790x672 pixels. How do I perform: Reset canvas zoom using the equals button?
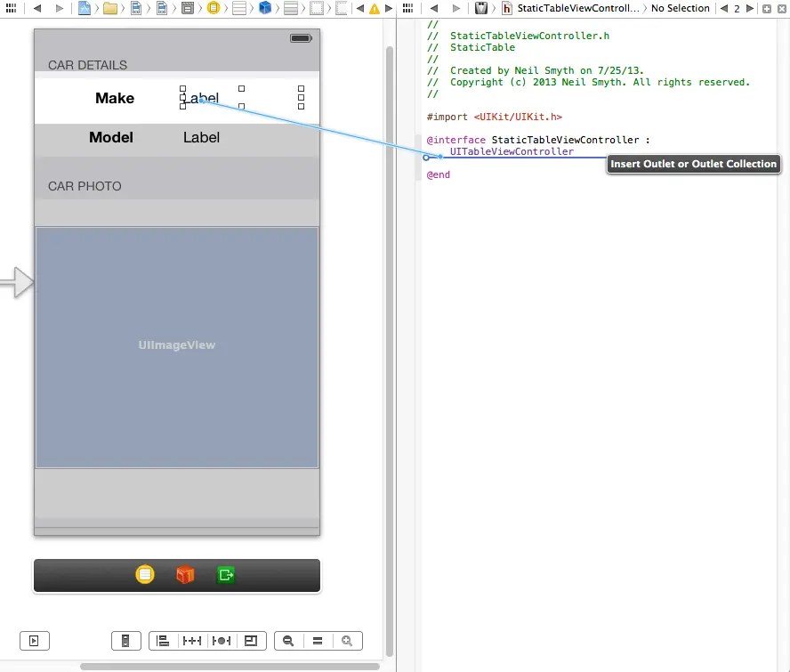tap(318, 640)
